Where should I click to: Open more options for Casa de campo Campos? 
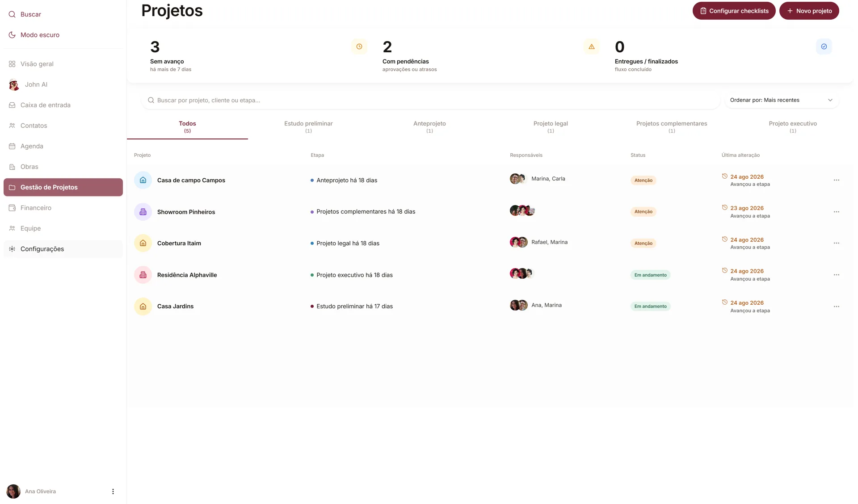tap(836, 180)
